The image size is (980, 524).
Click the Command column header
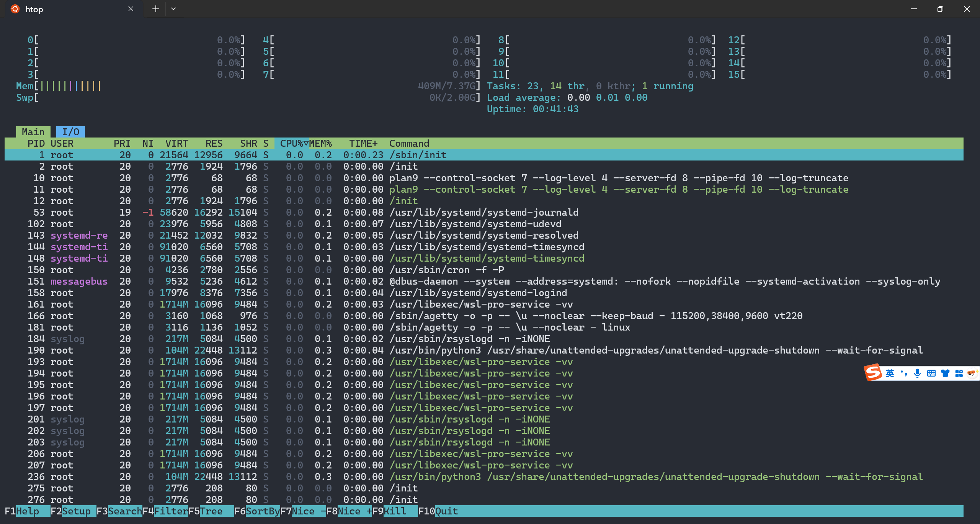(x=409, y=144)
